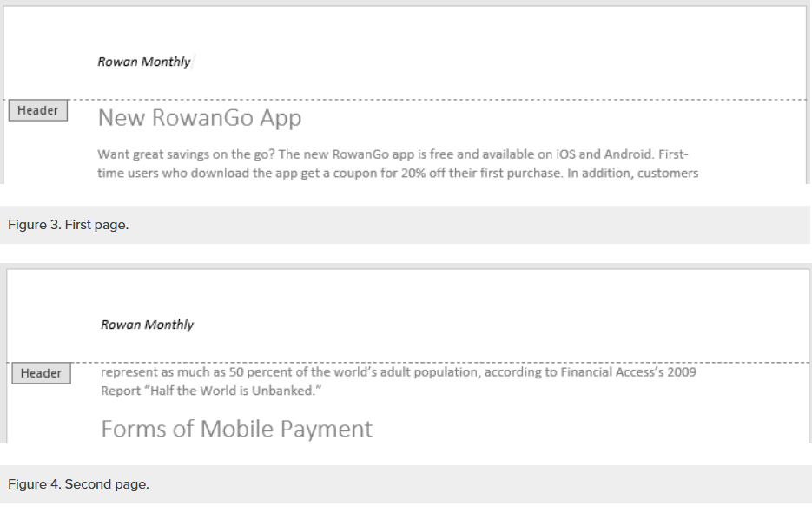The image size is (812, 519).
Task: Click the Header tag on the second page
Action: tap(41, 373)
